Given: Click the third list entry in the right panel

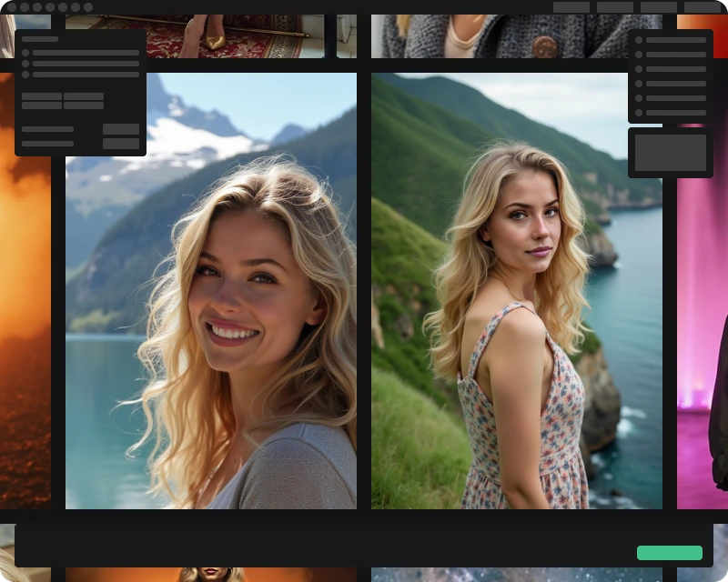Looking at the screenshot, I should click(675, 69).
